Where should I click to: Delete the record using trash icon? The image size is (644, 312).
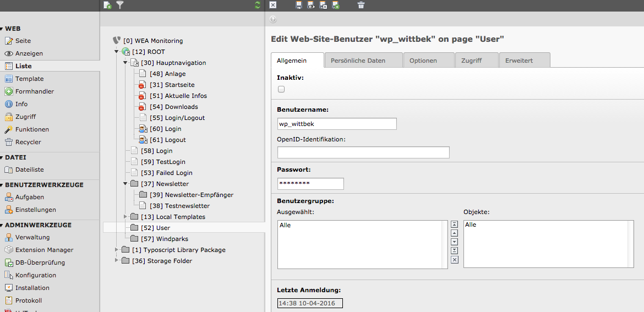point(361,5)
